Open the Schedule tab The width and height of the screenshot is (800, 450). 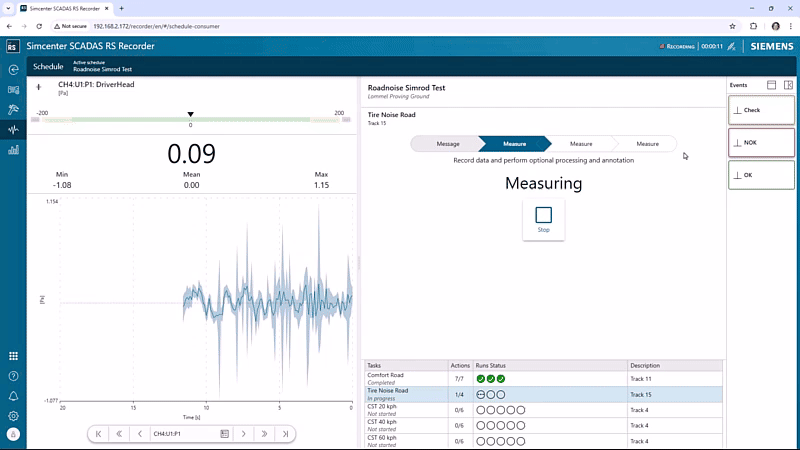click(48, 67)
